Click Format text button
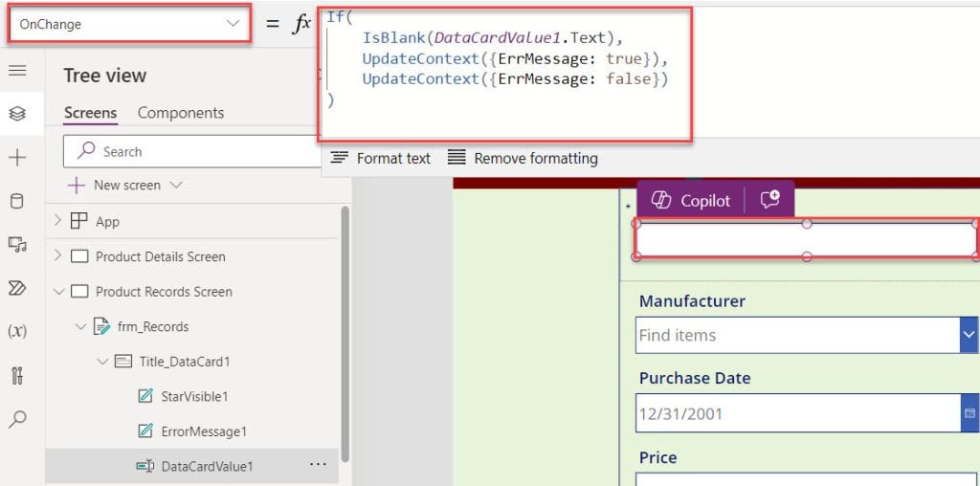Image resolution: width=980 pixels, height=486 pixels. click(381, 159)
